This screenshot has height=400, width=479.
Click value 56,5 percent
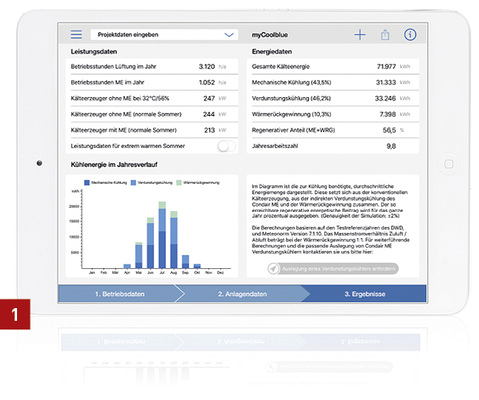click(389, 130)
